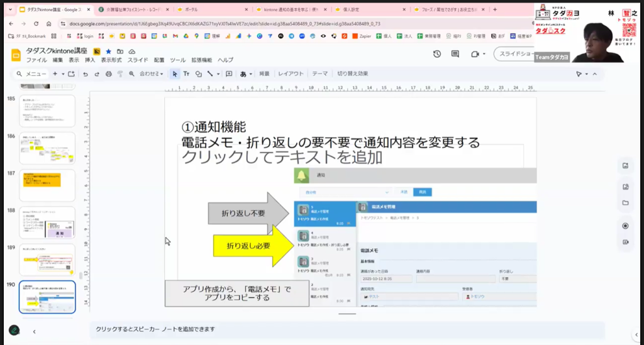This screenshot has width=644, height=345.
Task: Select the text box tool
Action: [186, 74]
